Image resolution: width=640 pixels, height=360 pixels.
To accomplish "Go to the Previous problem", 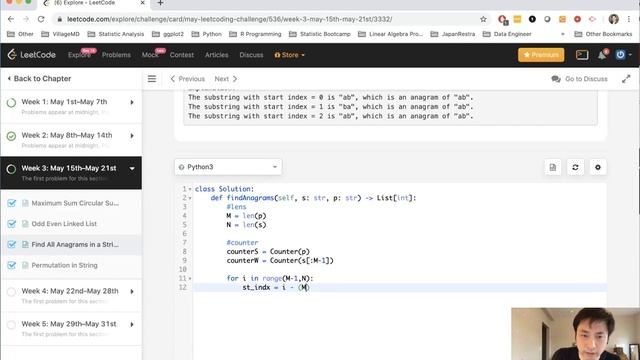I will click(187, 79).
